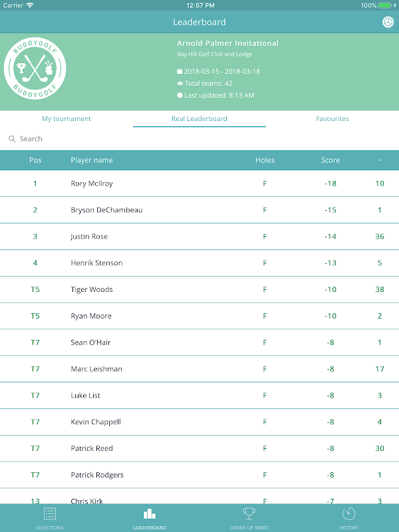Open Bryson DeChambeau row

coord(199,210)
